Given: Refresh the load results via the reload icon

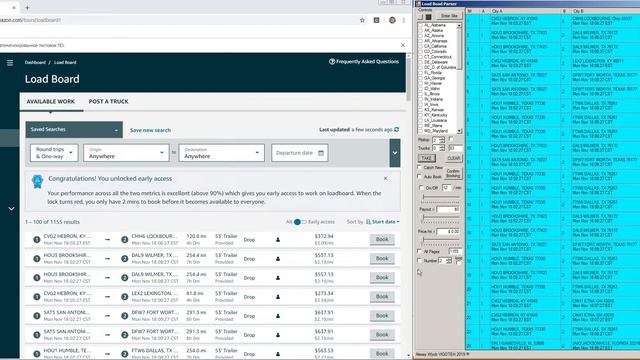Looking at the screenshot, I should coord(396,129).
